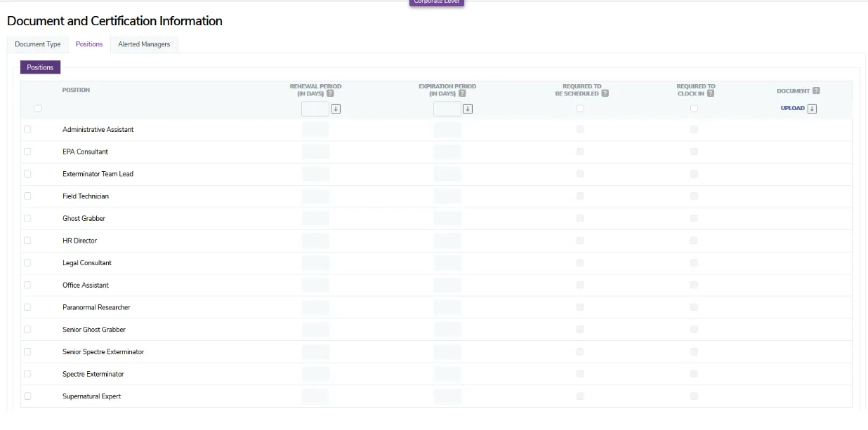
Task: Click 'Senior Ghost Grabber' position name
Action: (94, 330)
